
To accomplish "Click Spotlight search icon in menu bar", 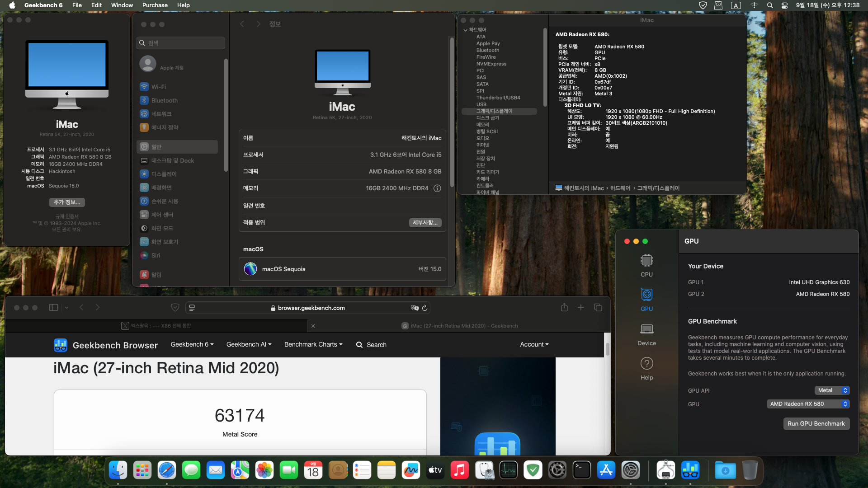I will click(x=770, y=5).
